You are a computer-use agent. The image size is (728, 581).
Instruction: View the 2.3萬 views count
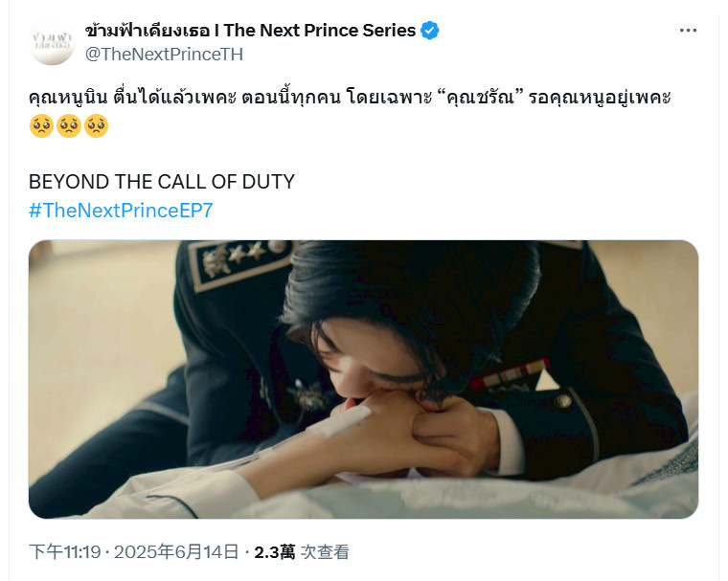coord(274,551)
